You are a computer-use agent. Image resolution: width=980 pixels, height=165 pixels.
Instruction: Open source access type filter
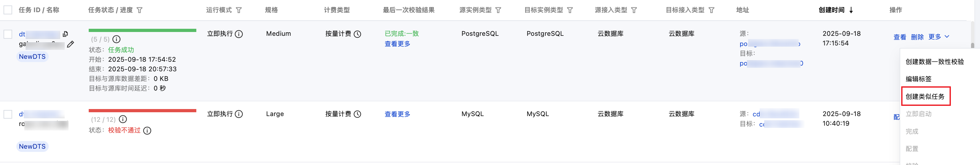[634, 10]
